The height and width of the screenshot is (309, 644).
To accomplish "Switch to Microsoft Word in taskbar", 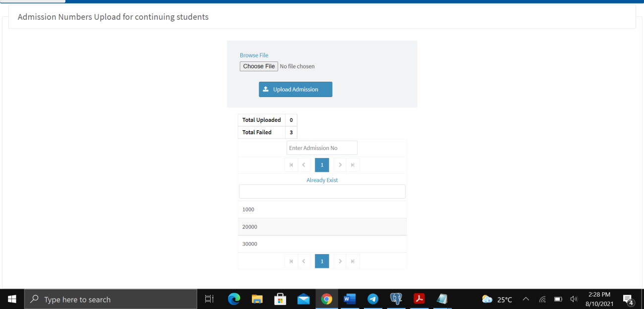I will click(350, 299).
